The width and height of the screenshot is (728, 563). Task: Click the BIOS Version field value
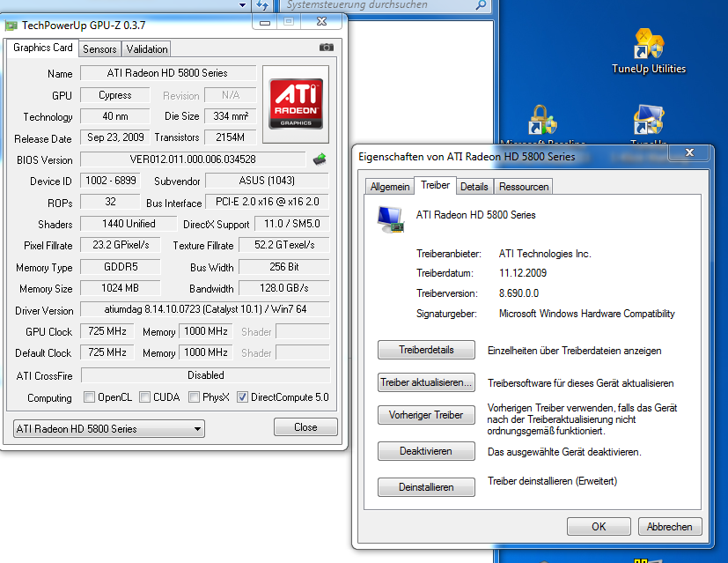pos(193,159)
